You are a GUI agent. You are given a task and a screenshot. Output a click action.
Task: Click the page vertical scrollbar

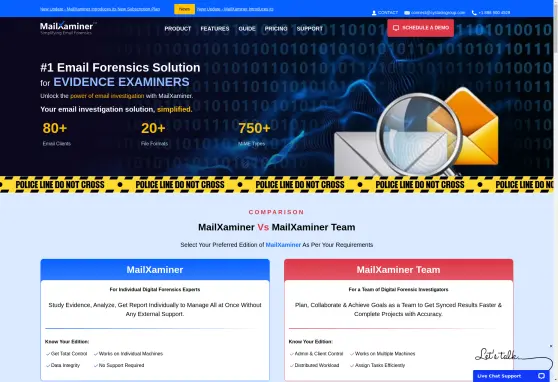(x=556, y=191)
